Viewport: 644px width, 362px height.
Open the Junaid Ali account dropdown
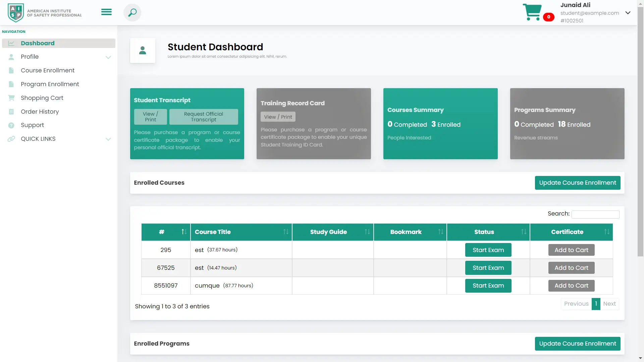coord(628,13)
